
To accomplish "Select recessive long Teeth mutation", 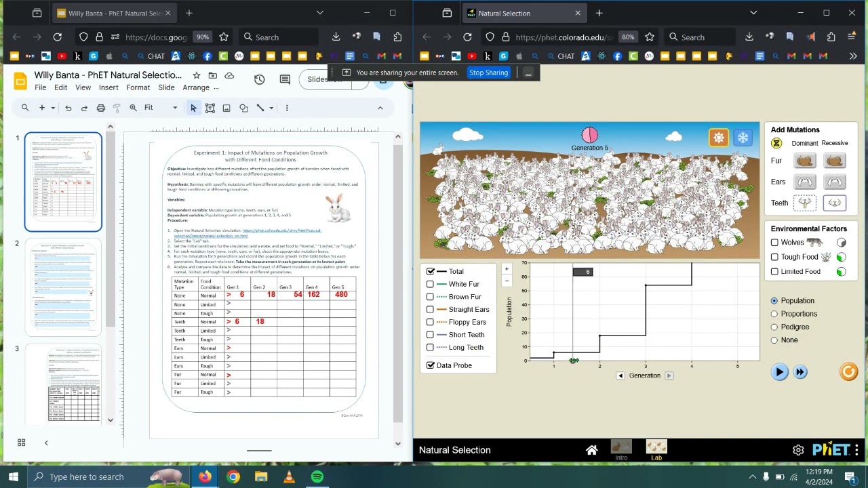I will coord(835,203).
